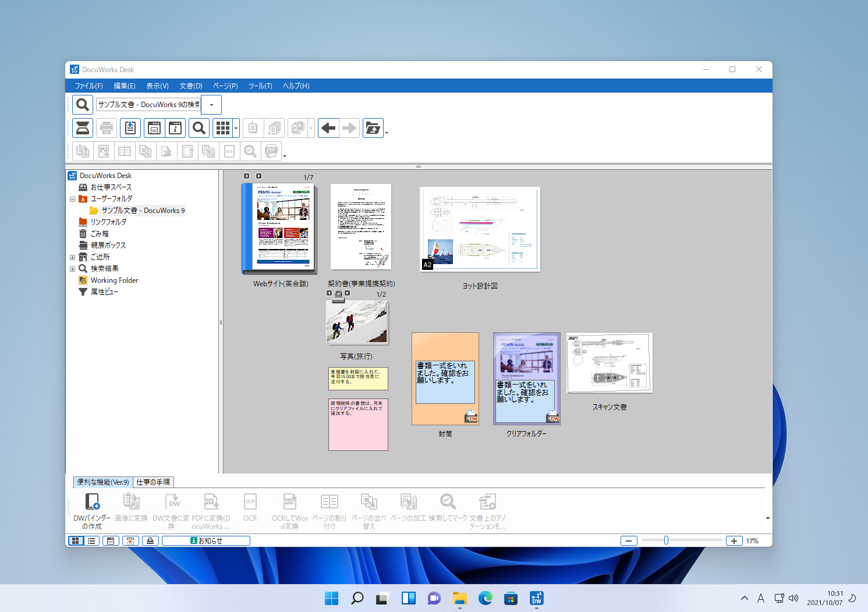The width and height of the screenshot is (868, 612).
Task: Click the toolbar window icon marked with an i
Action: (175, 128)
